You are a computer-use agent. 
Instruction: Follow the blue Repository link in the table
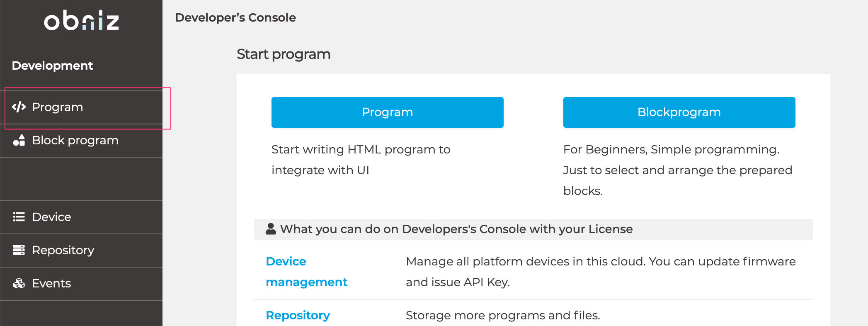[x=298, y=315]
